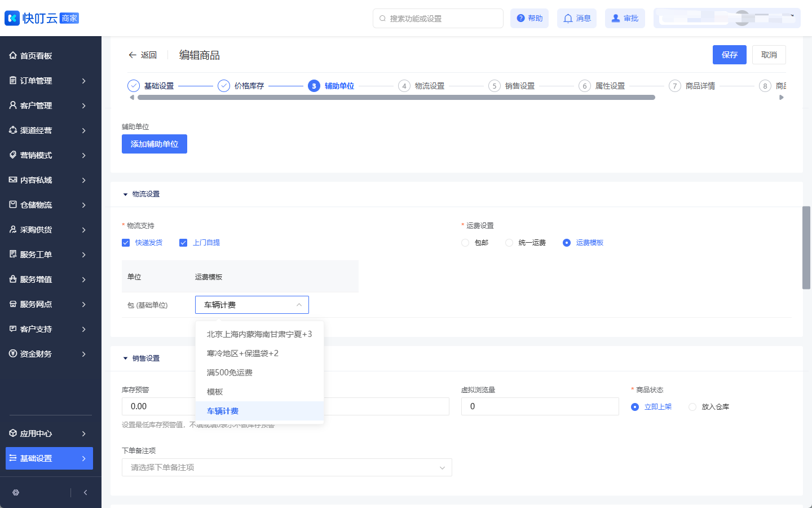Click the 虚拟浏览量 input field

540,406
